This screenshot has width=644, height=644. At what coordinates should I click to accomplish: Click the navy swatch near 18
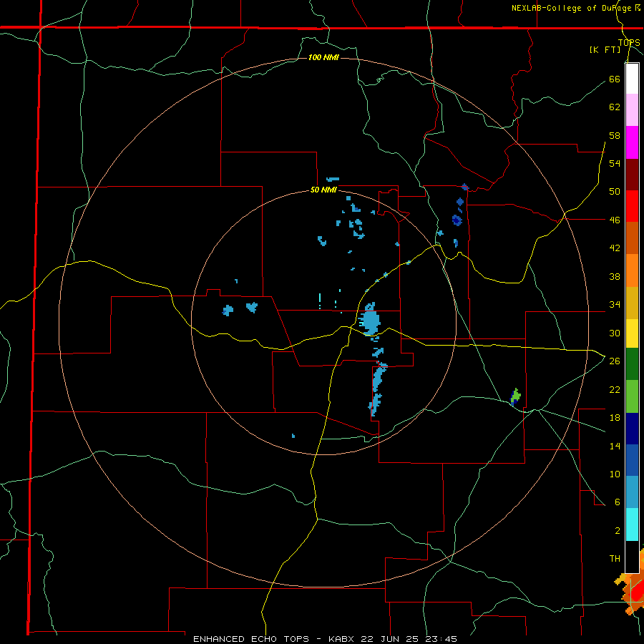pyautogui.click(x=632, y=429)
